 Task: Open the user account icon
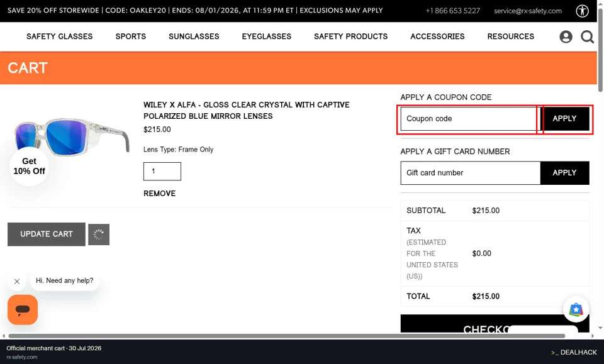[x=566, y=36]
